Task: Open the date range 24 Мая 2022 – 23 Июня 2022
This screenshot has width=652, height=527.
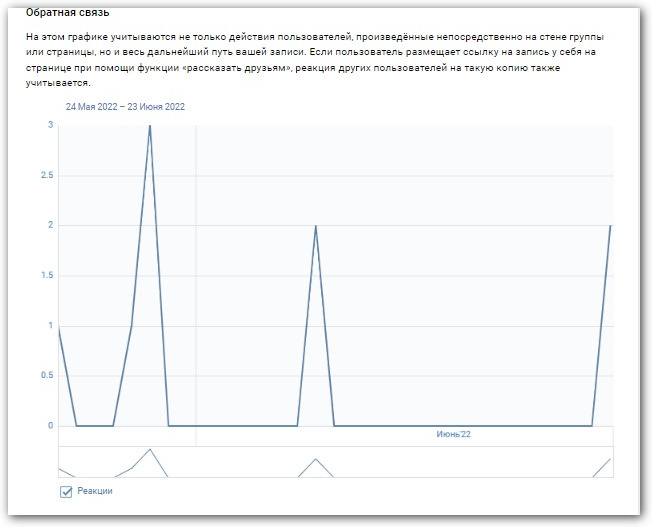Action: tap(125, 106)
